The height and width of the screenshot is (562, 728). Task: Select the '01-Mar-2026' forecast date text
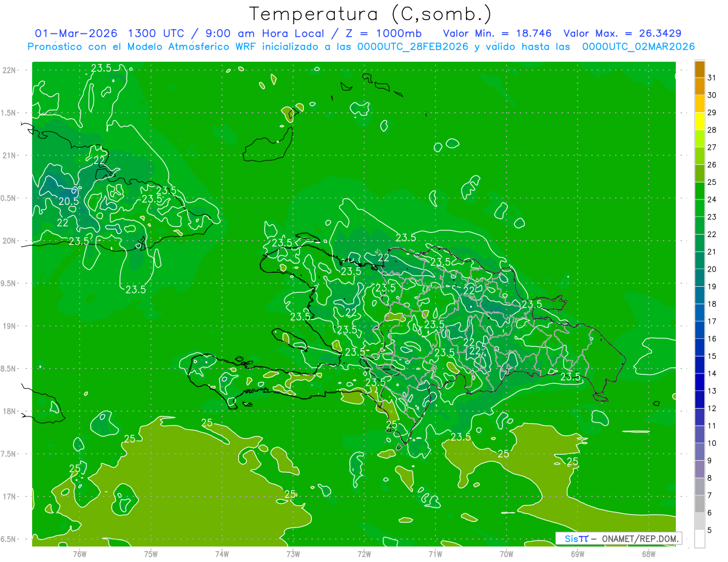76,33
